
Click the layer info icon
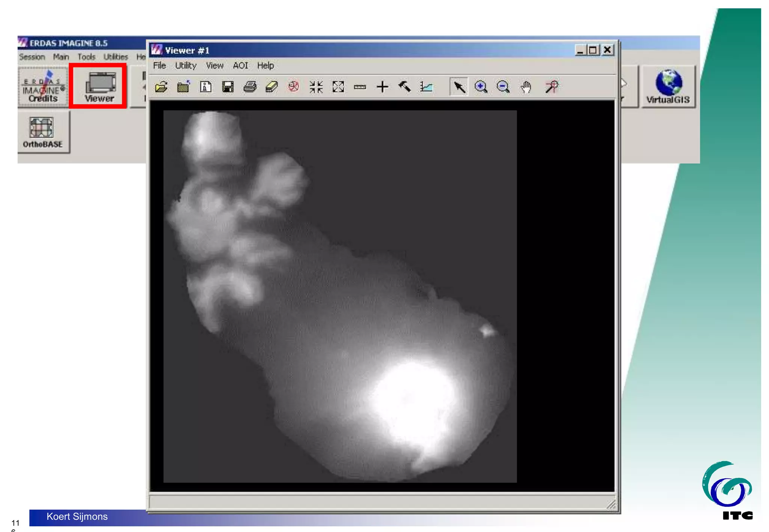pos(205,87)
